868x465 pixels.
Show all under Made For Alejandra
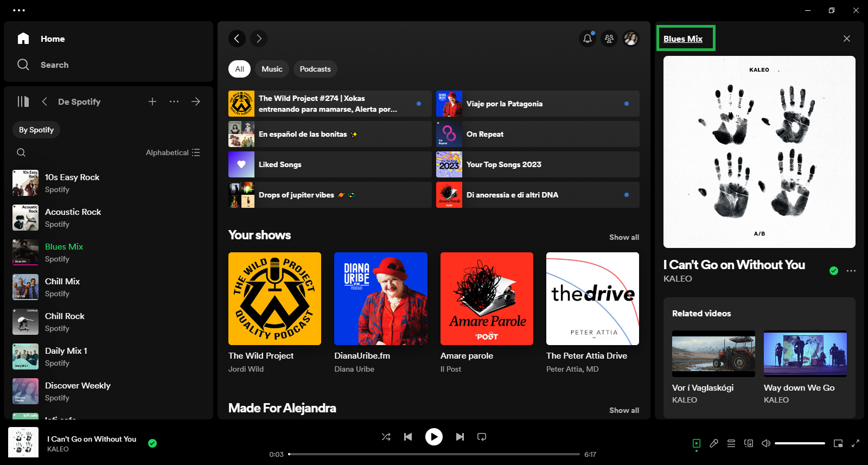pyautogui.click(x=624, y=410)
